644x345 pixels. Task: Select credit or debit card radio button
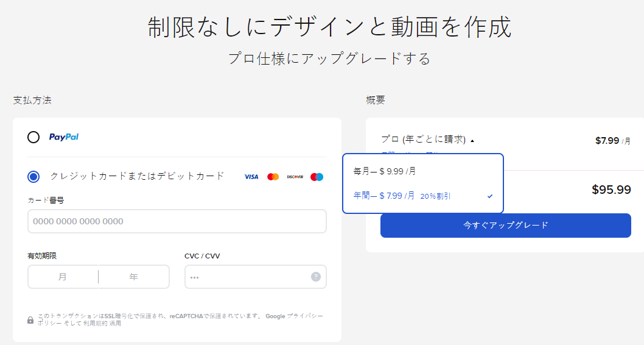pos(33,177)
